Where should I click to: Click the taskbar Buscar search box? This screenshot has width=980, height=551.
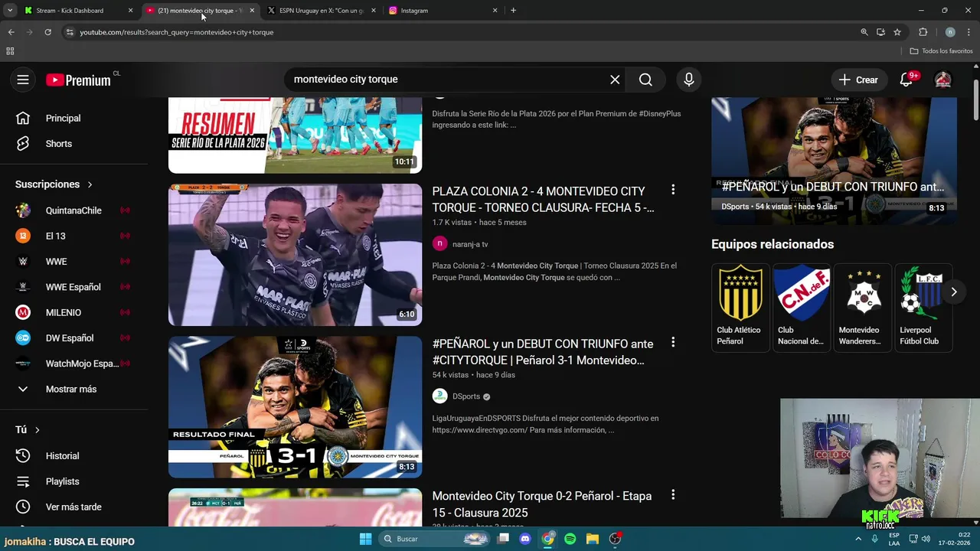pos(435,539)
